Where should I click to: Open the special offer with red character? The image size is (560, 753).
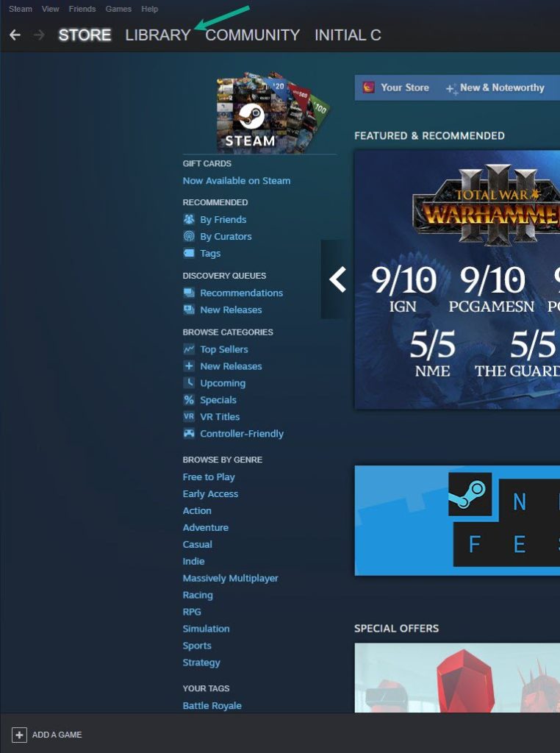[457, 677]
